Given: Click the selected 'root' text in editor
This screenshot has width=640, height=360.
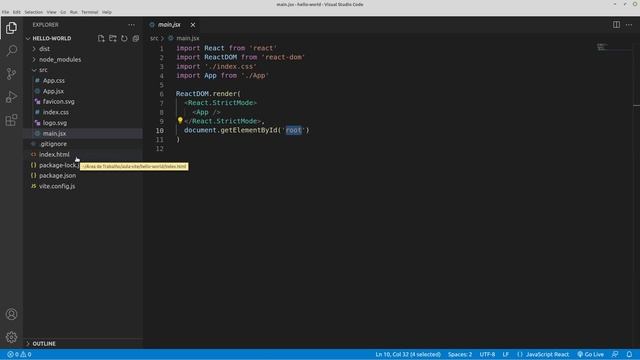Looking at the screenshot, I should 293,130.
